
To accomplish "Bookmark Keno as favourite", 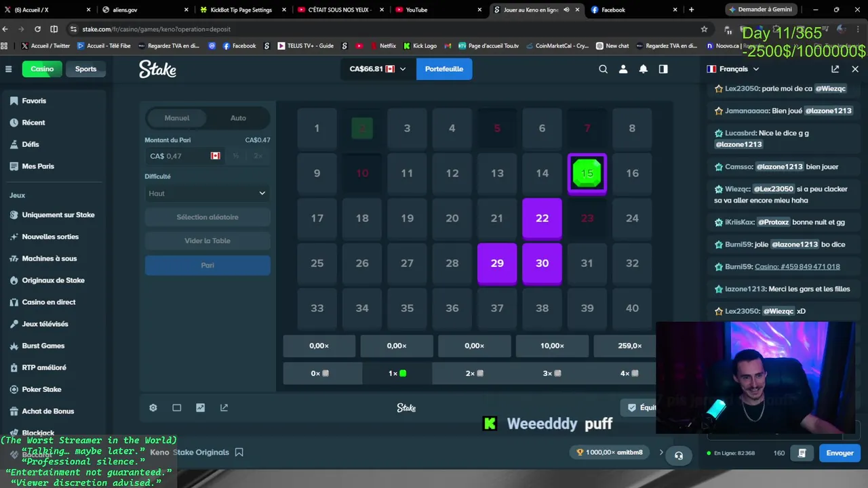I will pyautogui.click(x=239, y=452).
